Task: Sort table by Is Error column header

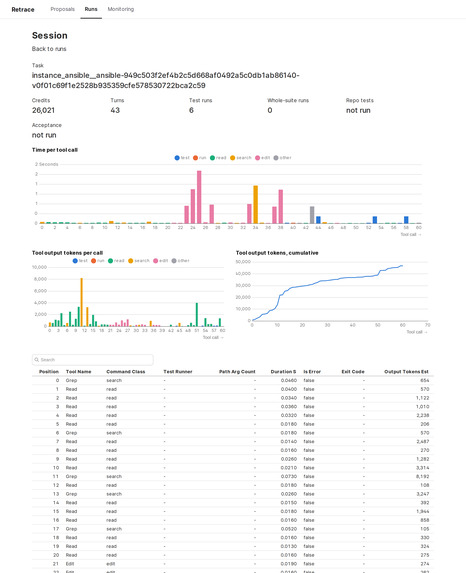Action: tap(312, 372)
